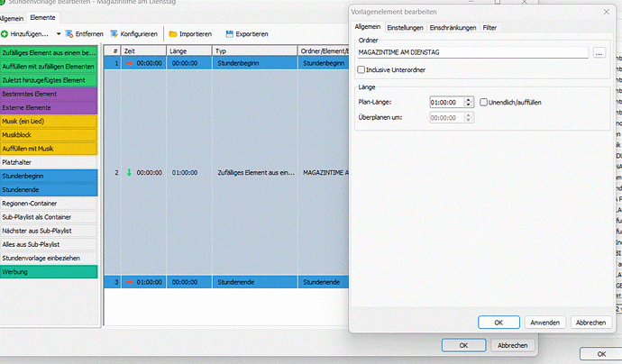Click red arrow icon in row 1
Image resolution: width=622 pixels, height=364 pixels.
129,63
